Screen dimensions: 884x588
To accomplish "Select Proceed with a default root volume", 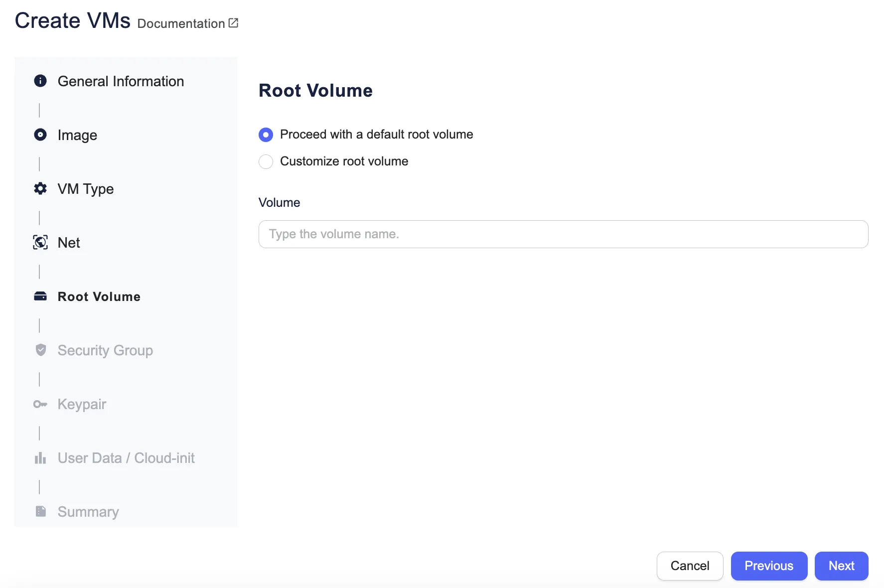I will 266,135.
